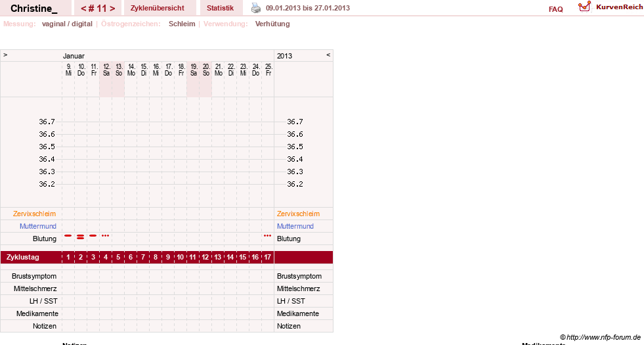Viewport: 644px width, 345px height.
Task: Click left Medikamente row label
Action: 37,313
